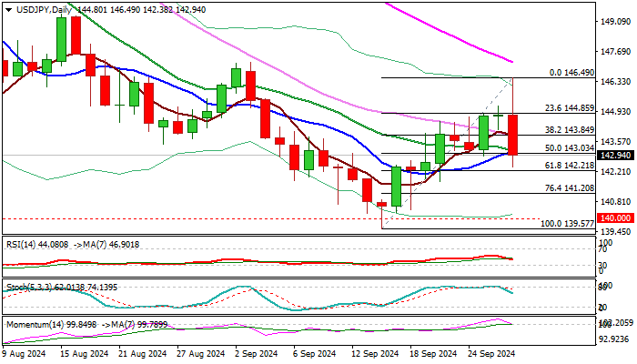
Task: Select the Fibonacci 100.0 139.577 level label
Action: tap(567, 224)
